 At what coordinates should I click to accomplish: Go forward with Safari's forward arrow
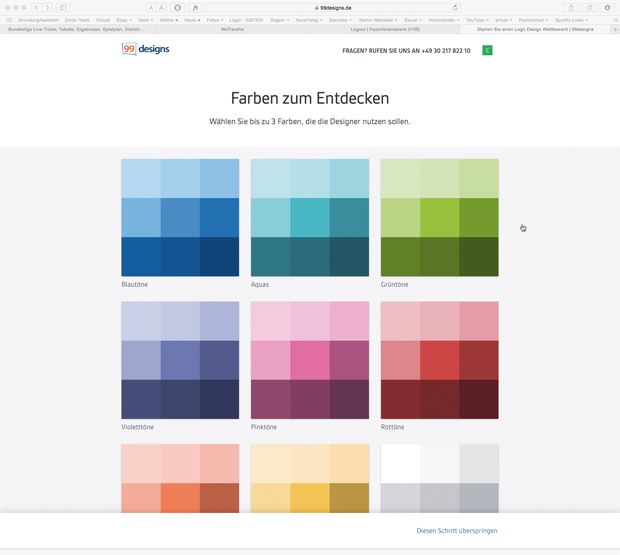pyautogui.click(x=47, y=8)
